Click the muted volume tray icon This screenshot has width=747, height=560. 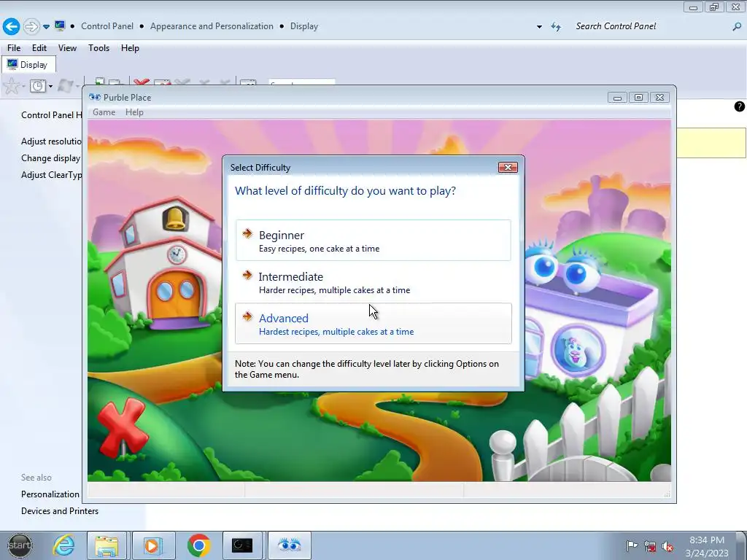pos(668,546)
